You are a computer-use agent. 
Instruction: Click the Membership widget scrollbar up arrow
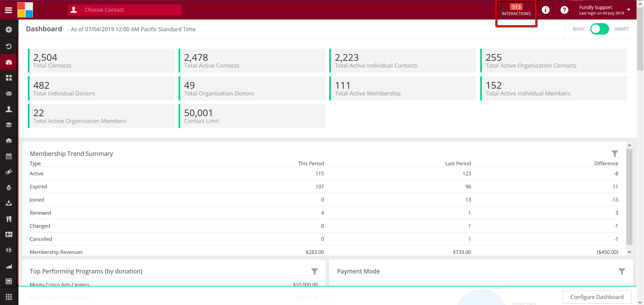pos(629,145)
